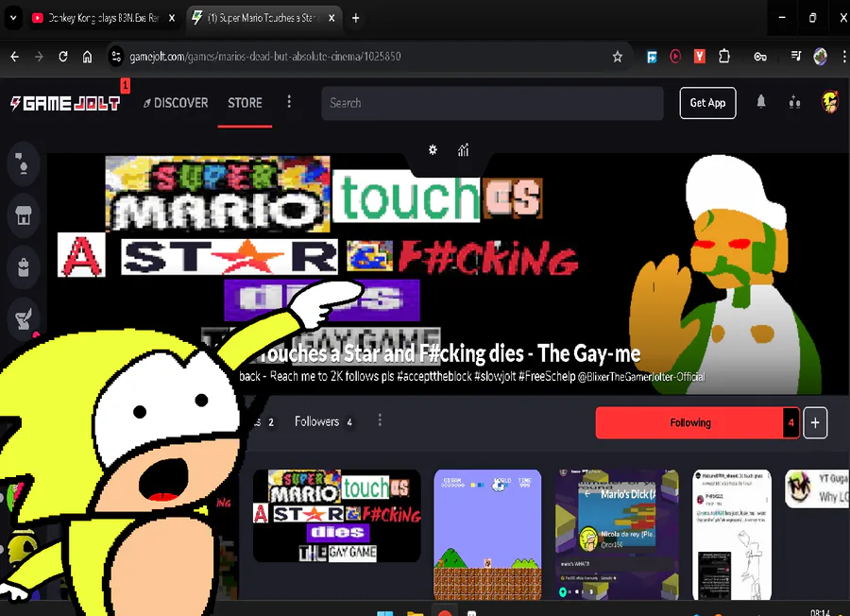Open a new browser tab
Image resolution: width=850 pixels, height=616 pixels.
tap(356, 18)
